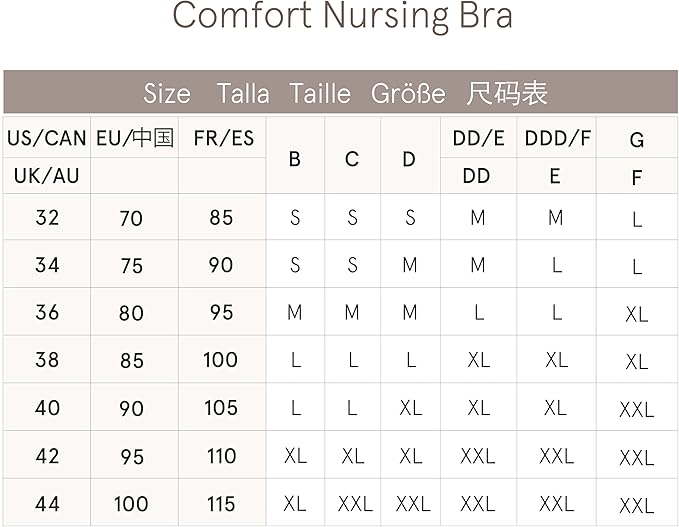
Task: Click the word "Größe" in banner
Action: [x=408, y=94]
